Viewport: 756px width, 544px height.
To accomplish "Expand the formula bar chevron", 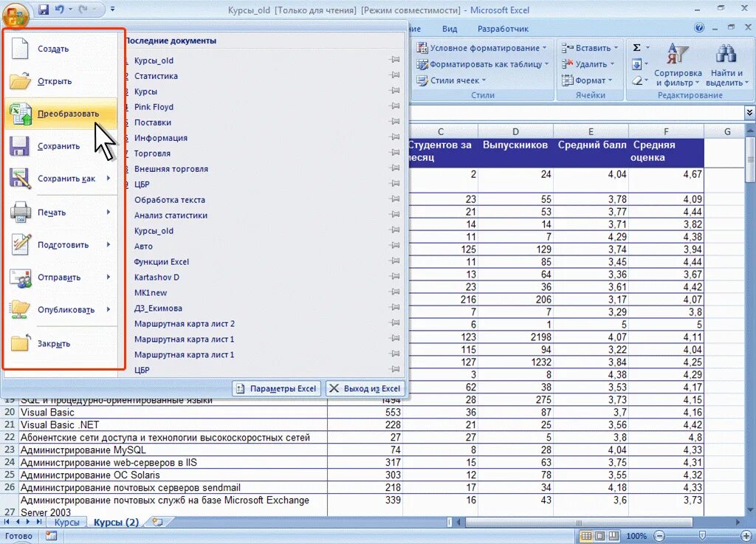I will [x=749, y=113].
